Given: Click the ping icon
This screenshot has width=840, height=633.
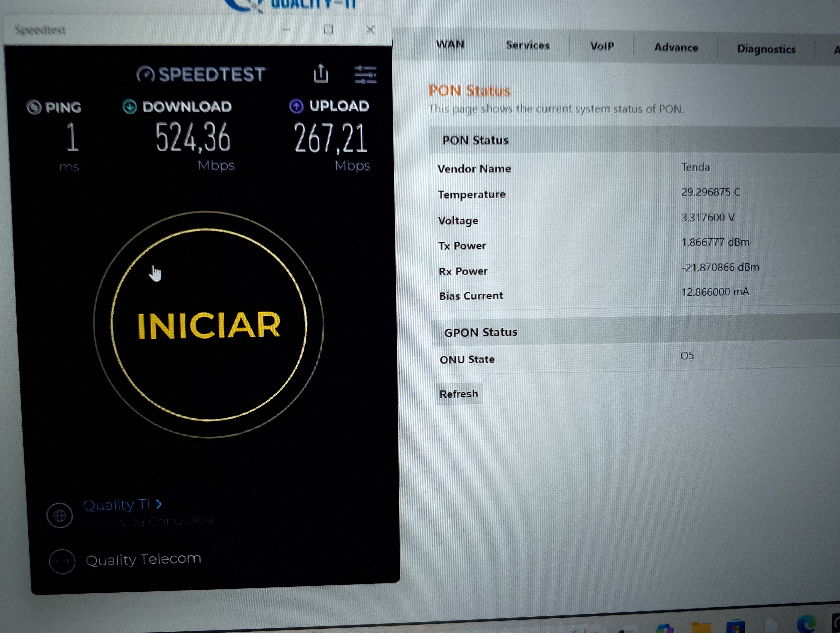Looking at the screenshot, I should click(34, 107).
